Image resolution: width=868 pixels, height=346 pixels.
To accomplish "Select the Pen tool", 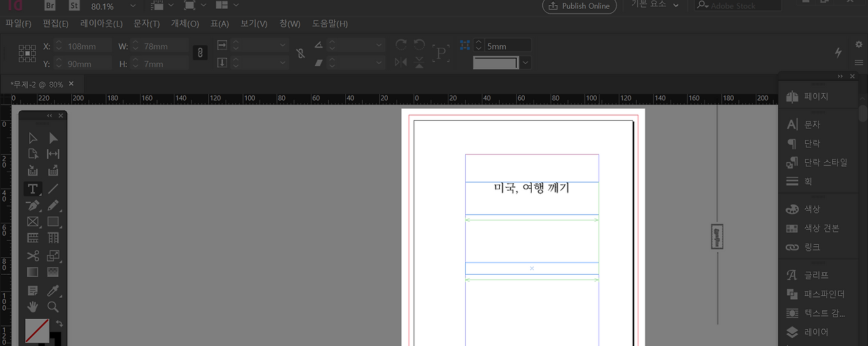I will (x=32, y=205).
